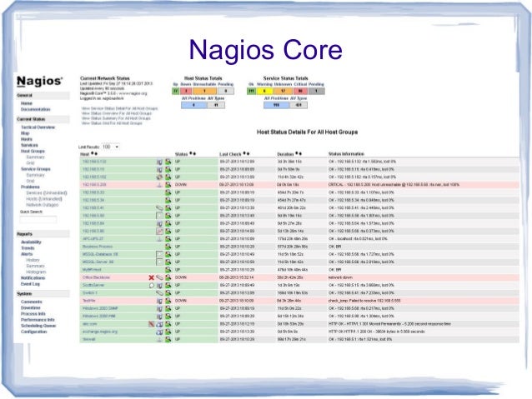Open Map in the sidebar
The image size is (532, 399).
tap(25, 133)
